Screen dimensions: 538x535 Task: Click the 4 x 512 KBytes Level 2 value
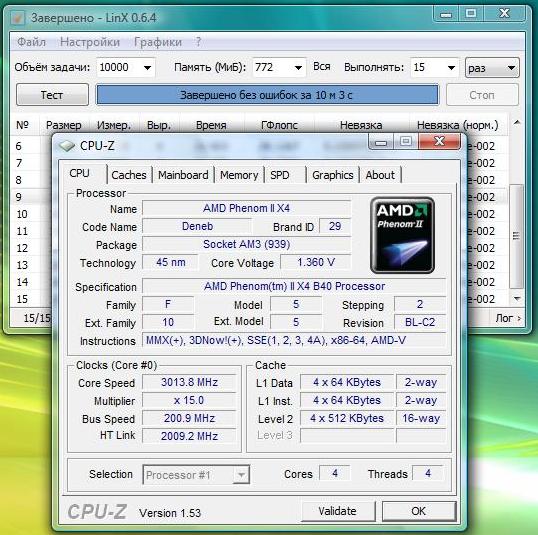[x=347, y=418]
